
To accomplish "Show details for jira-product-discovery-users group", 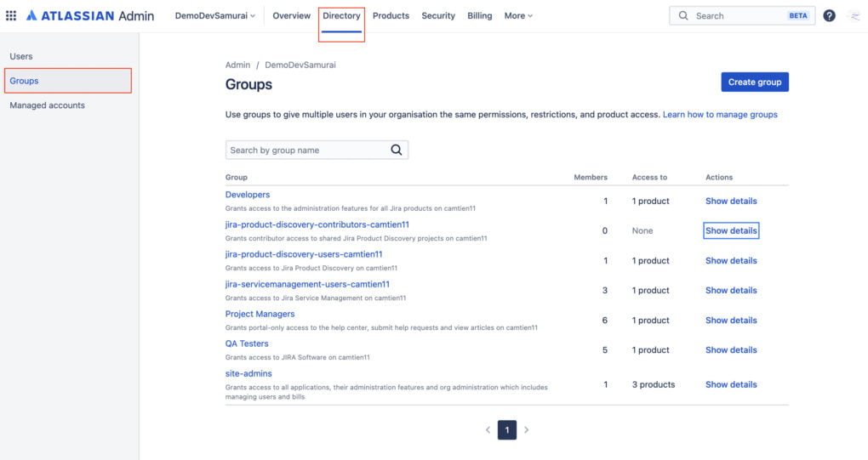I will point(731,260).
